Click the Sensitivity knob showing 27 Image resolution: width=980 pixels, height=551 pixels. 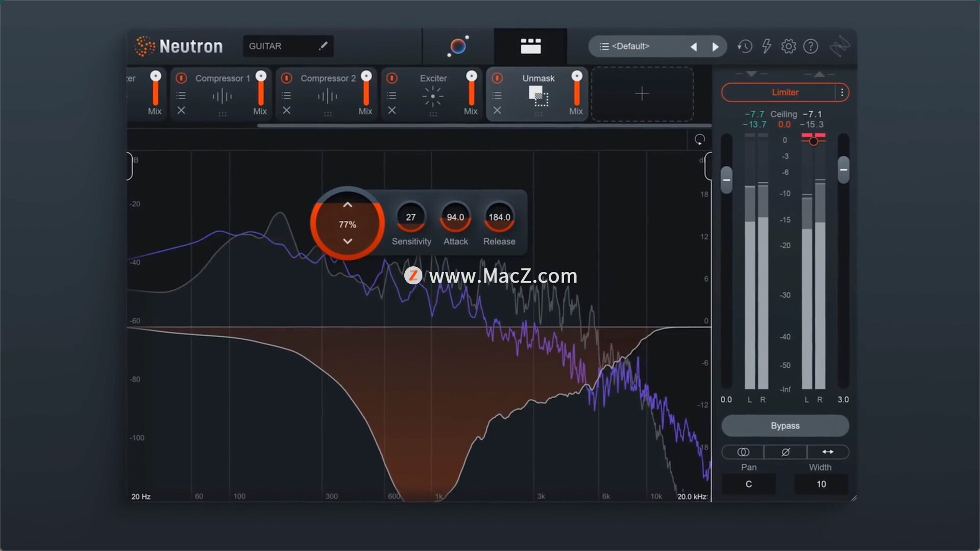[411, 217]
